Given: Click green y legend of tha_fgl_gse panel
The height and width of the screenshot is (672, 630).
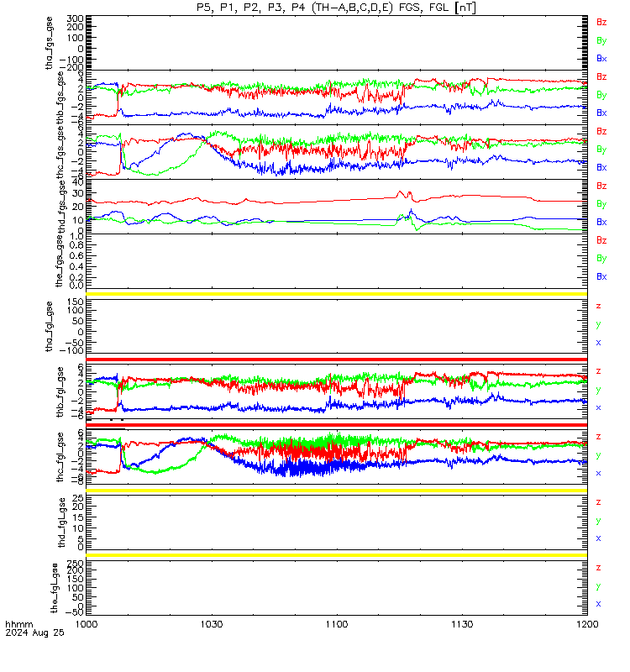Looking at the screenshot, I should point(598,325).
